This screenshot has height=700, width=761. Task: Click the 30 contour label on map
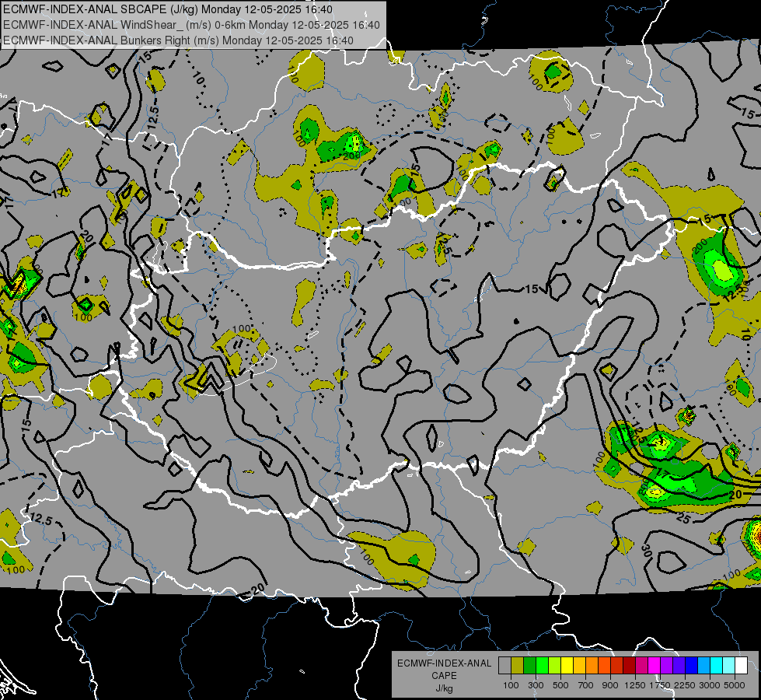pos(645,551)
